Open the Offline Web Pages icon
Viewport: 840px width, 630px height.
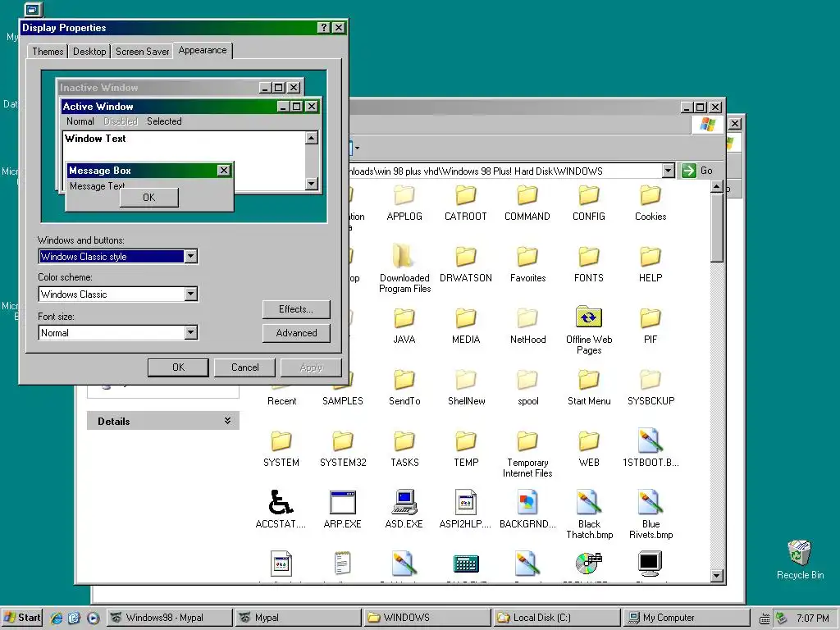(x=589, y=317)
